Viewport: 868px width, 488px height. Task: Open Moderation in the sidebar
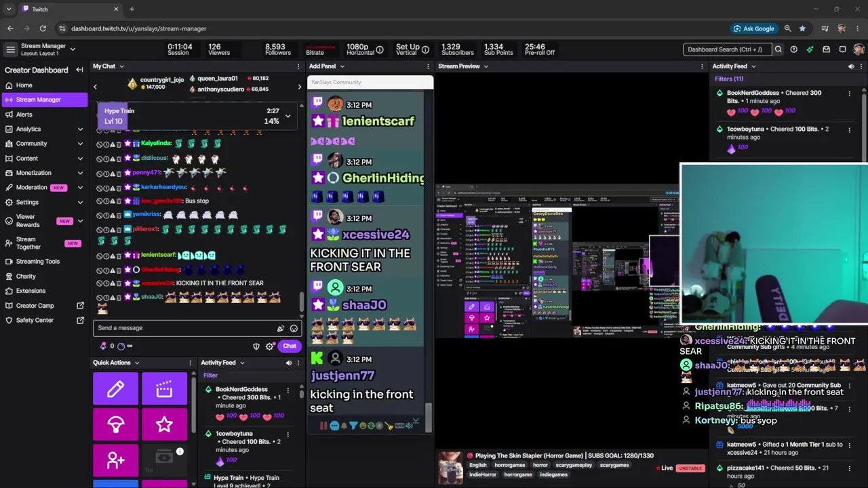(44, 187)
